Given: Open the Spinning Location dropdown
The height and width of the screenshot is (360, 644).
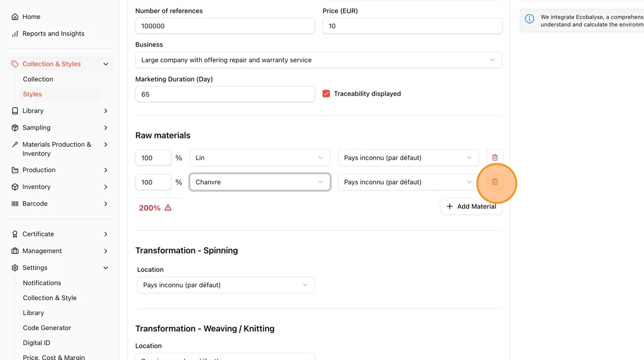Looking at the screenshot, I should (x=226, y=285).
